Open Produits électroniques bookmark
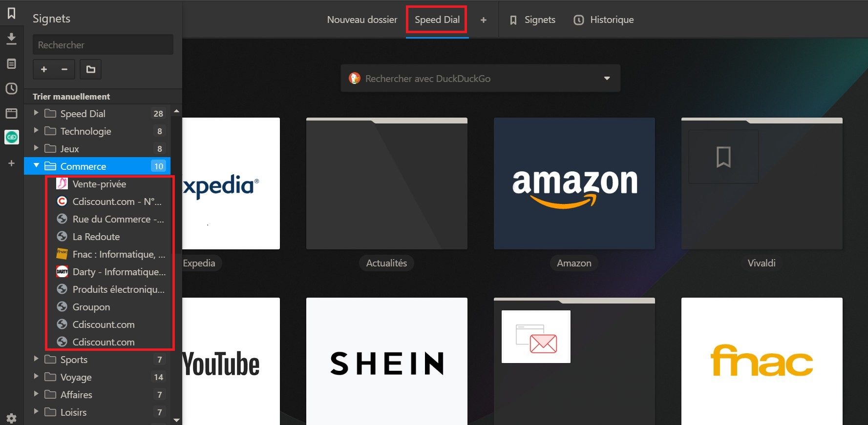The height and width of the screenshot is (425, 868). pyautogui.click(x=110, y=289)
